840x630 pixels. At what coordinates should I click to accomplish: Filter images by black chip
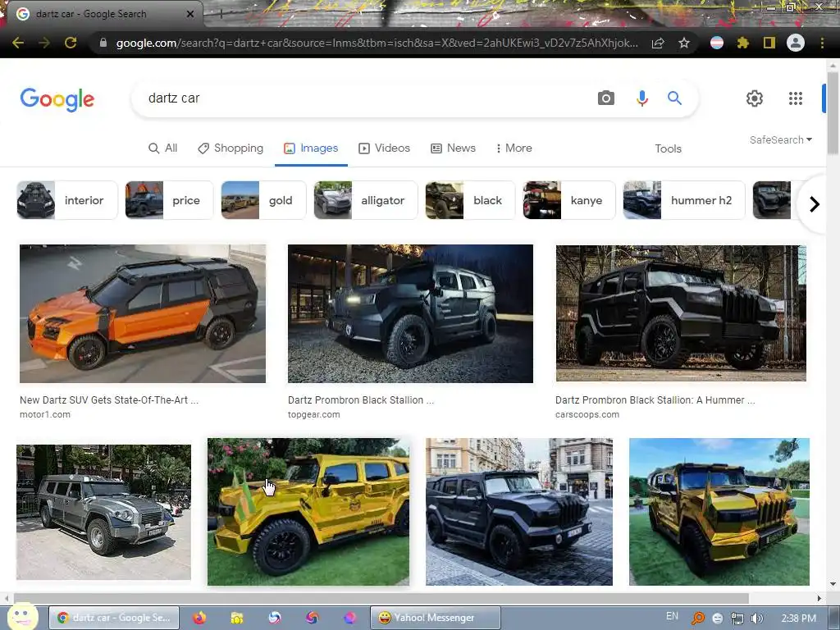point(470,200)
